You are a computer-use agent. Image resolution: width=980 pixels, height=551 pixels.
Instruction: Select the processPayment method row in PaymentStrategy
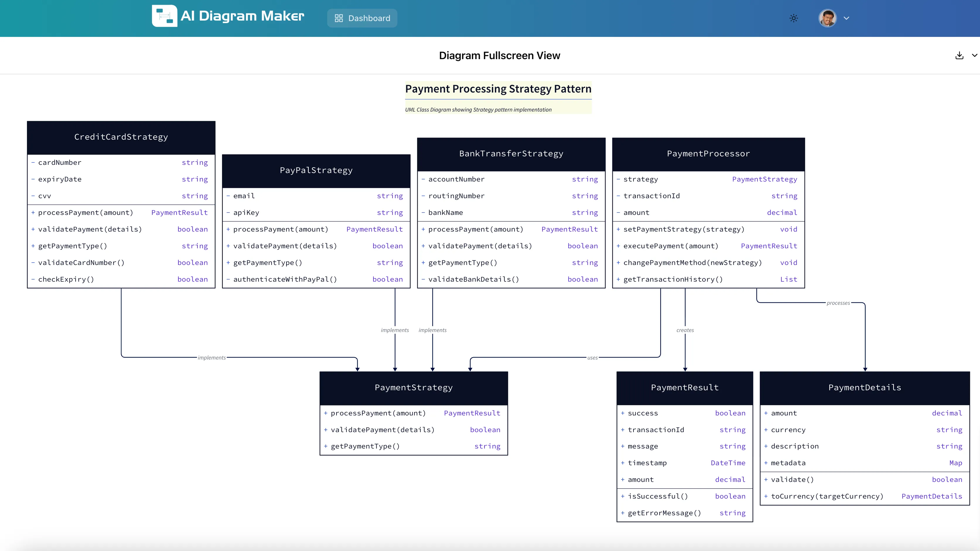(x=414, y=413)
